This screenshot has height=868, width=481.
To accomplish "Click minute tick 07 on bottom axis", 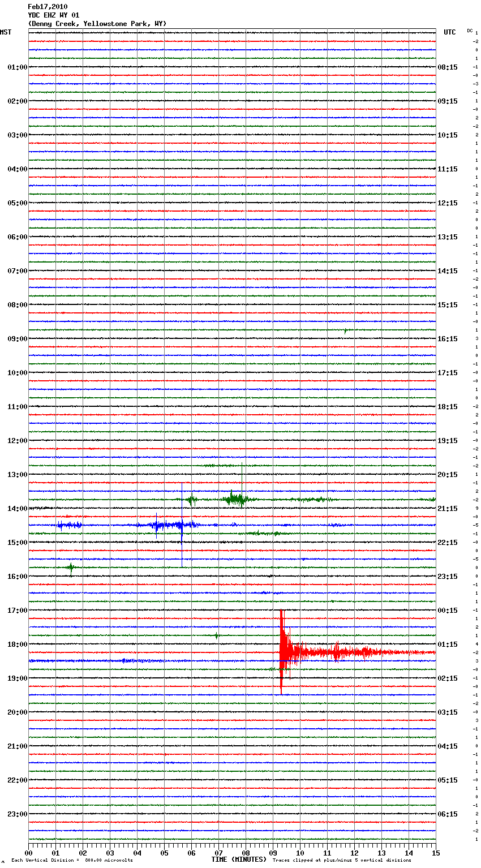I will 218,853.
